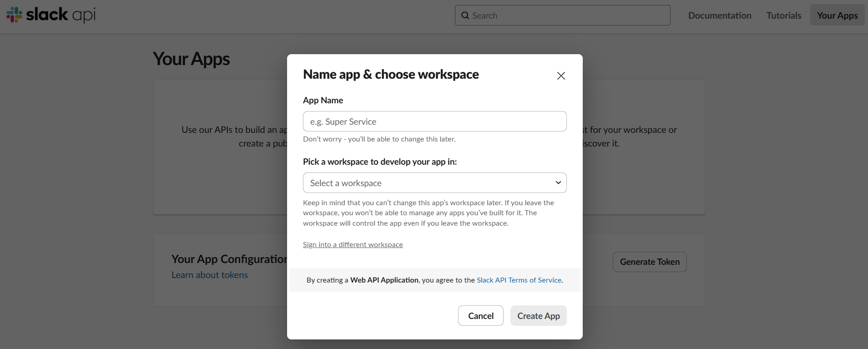Click the Your Apps page heading
The height and width of the screenshot is (349, 868).
[x=191, y=59]
